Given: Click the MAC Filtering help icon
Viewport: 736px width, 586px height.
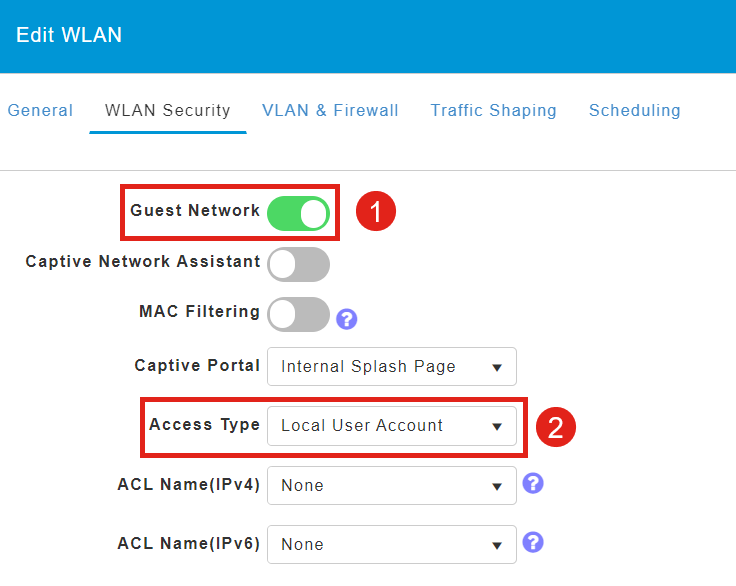Looking at the screenshot, I should click(346, 319).
